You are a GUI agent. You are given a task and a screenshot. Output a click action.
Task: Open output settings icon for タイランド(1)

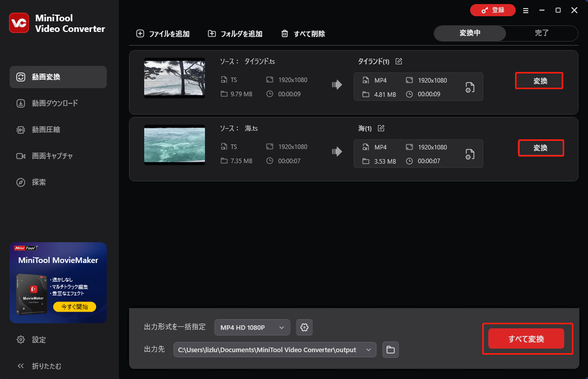click(470, 87)
